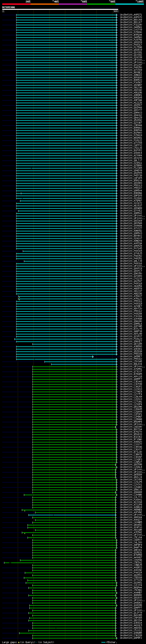Click the UniRef100_A7GM51 label
Screen dimensions: 146x644
tap(131, 369)
